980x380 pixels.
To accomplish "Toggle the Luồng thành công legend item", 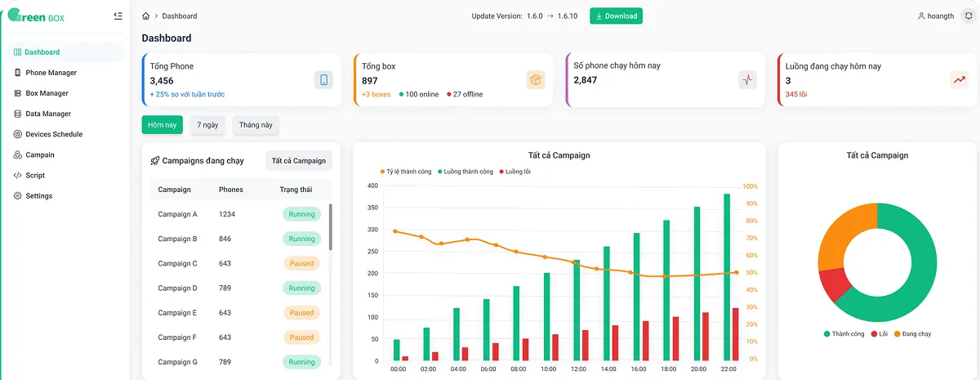I will point(466,172).
